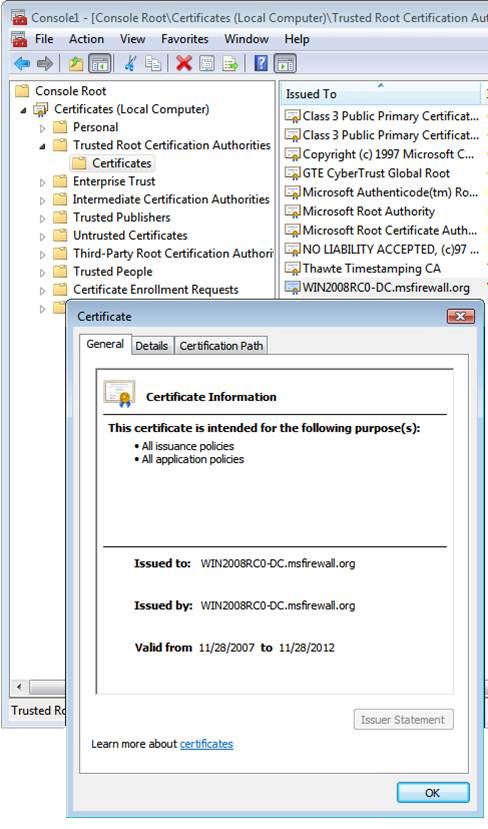Image resolution: width=488 pixels, height=829 pixels.
Task: Open the Help menu
Action: pyautogui.click(x=297, y=39)
